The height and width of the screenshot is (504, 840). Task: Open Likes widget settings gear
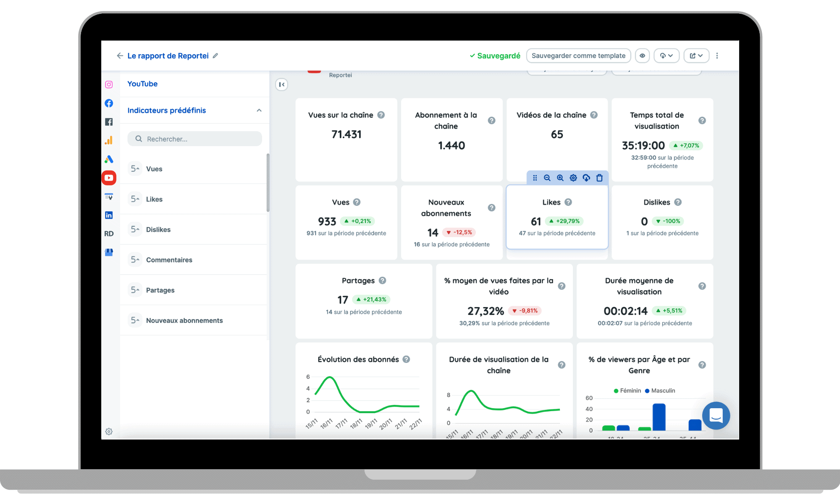(573, 178)
